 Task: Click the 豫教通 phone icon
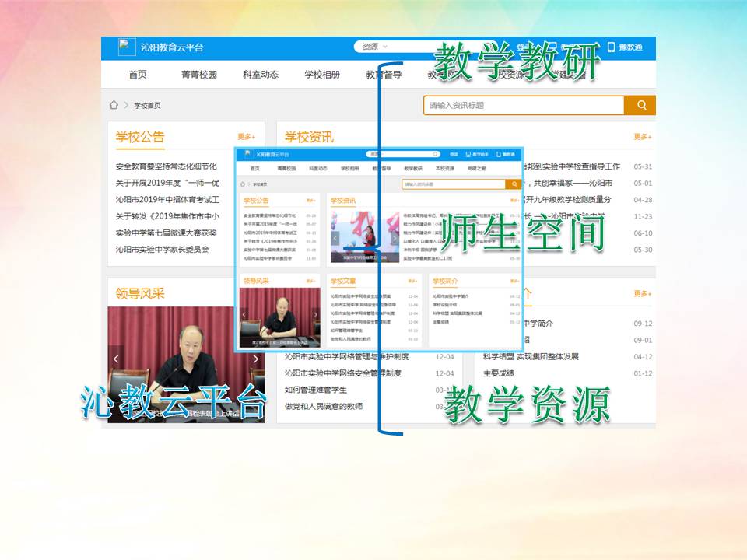(x=611, y=47)
